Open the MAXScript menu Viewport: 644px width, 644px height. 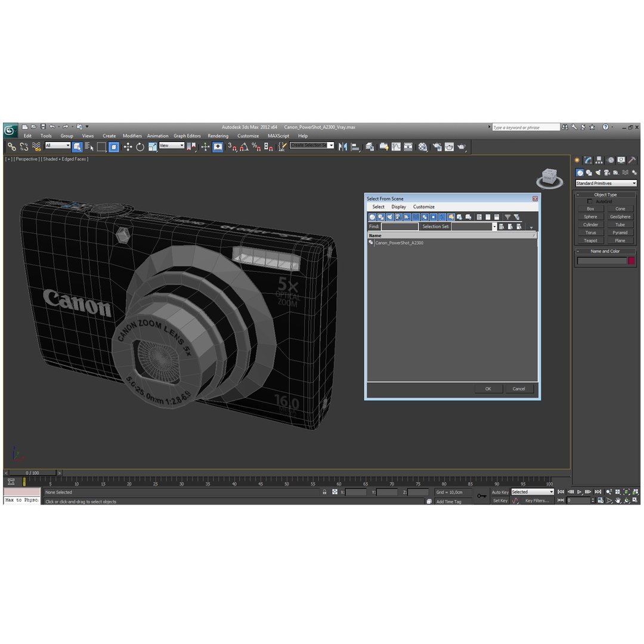tap(278, 136)
